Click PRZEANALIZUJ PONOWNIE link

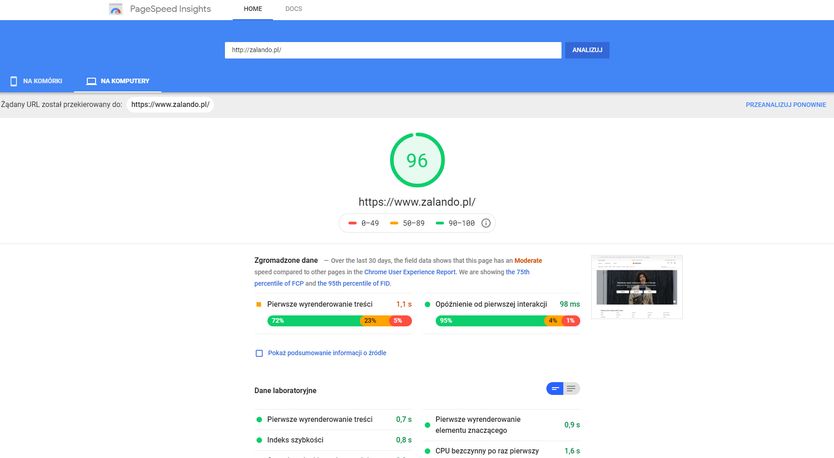coord(786,105)
